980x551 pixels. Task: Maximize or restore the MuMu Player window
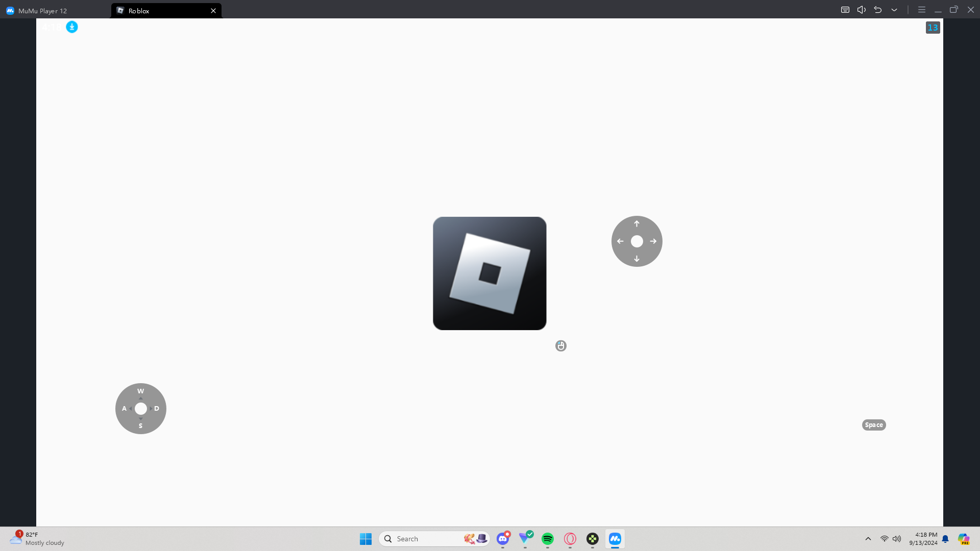[953, 10]
